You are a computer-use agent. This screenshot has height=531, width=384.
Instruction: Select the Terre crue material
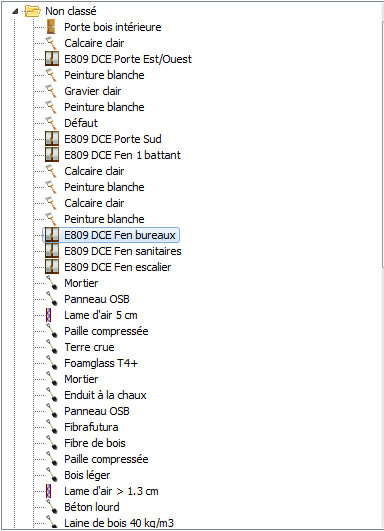89,347
